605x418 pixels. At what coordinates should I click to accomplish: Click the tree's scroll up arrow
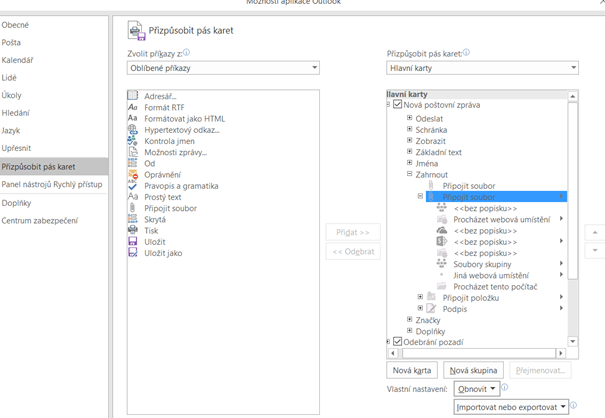point(573,96)
